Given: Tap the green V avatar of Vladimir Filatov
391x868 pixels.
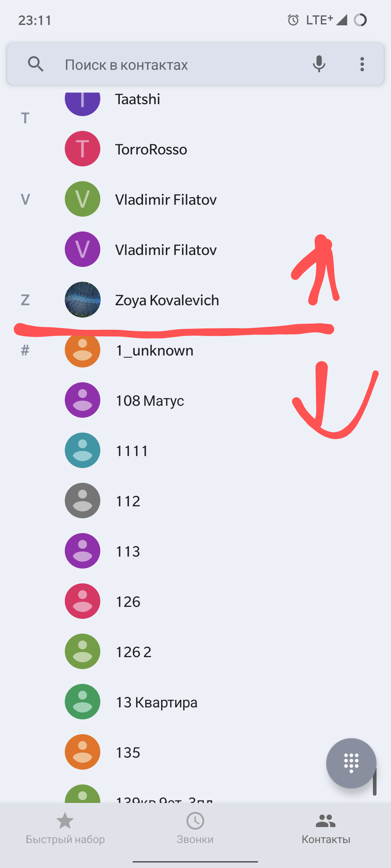Looking at the screenshot, I should [82, 199].
